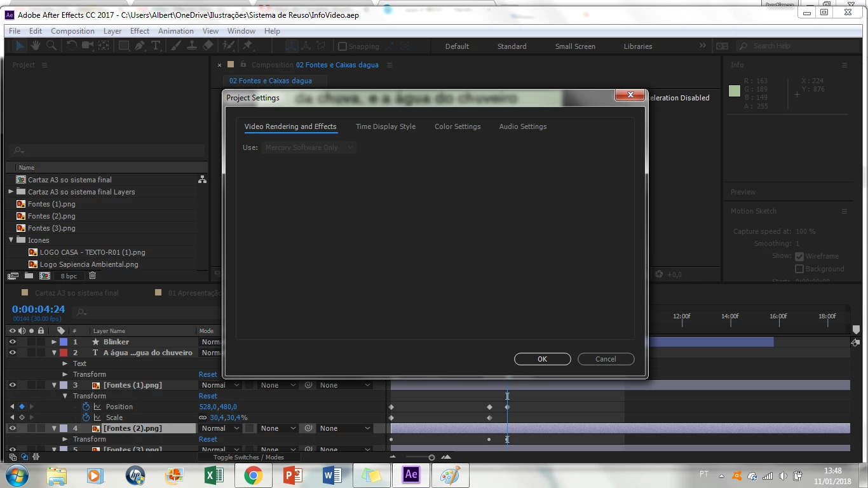Viewport: 868px width, 488px height.
Task: Switch to Time Display Style tab
Action: click(386, 126)
